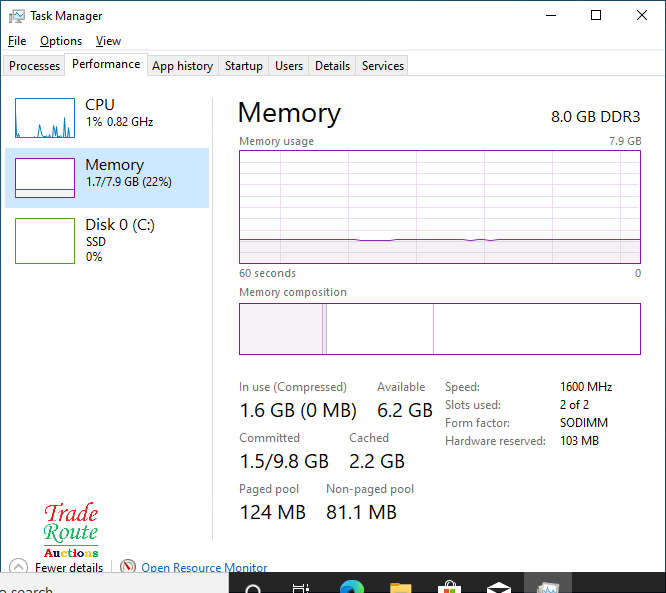Select the Memory item in sidebar
This screenshot has width=666, height=593.
point(107,178)
